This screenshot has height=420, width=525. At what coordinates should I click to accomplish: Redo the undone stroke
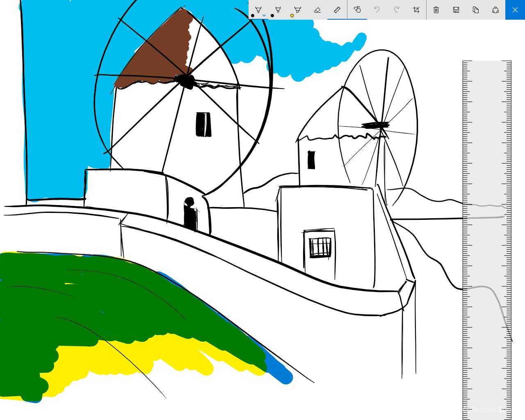(397, 10)
